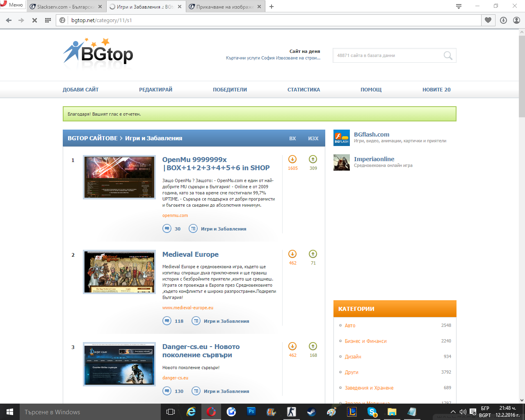
Task: Open Danger-cs.eu site thumbnail
Action: [x=119, y=364]
